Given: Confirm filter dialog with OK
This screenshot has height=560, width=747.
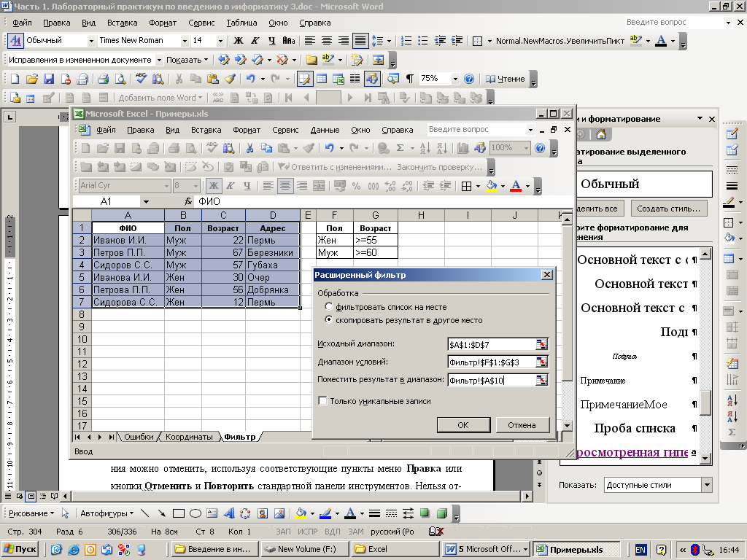Looking at the screenshot, I should (463, 425).
